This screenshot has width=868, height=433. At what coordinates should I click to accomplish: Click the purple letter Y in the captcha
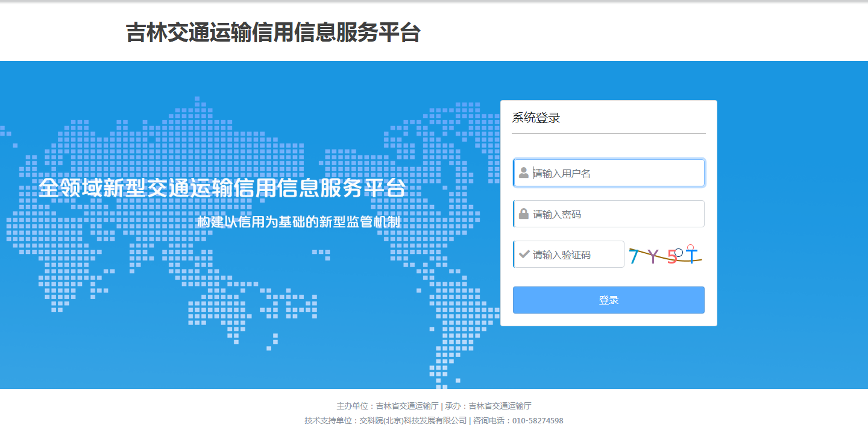pos(652,257)
